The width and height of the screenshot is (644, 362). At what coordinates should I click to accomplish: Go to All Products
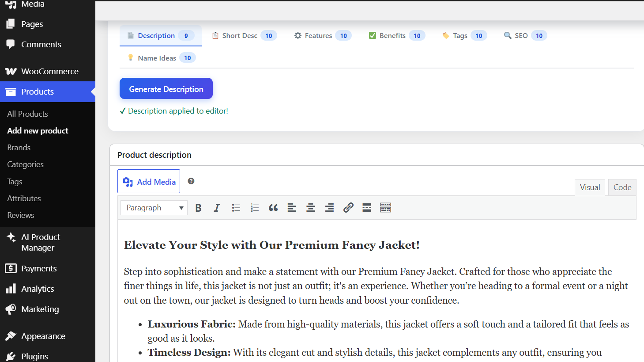click(27, 114)
